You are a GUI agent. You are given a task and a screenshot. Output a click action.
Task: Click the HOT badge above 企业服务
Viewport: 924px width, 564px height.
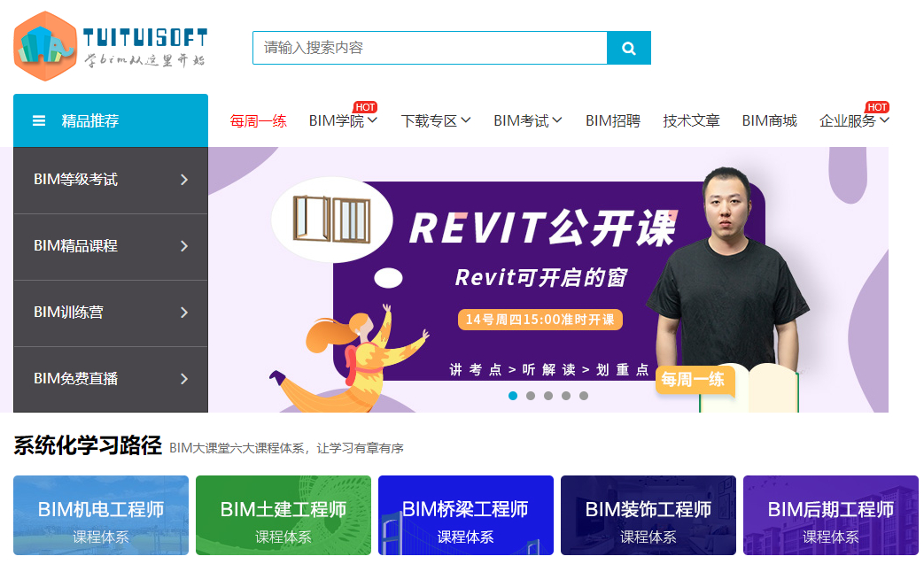click(877, 107)
